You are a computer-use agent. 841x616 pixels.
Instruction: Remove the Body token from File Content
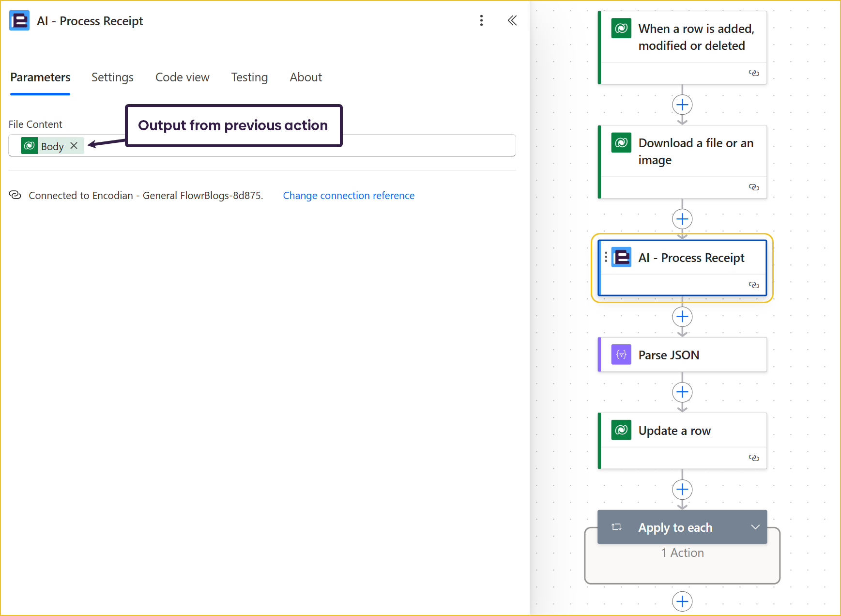click(x=74, y=146)
